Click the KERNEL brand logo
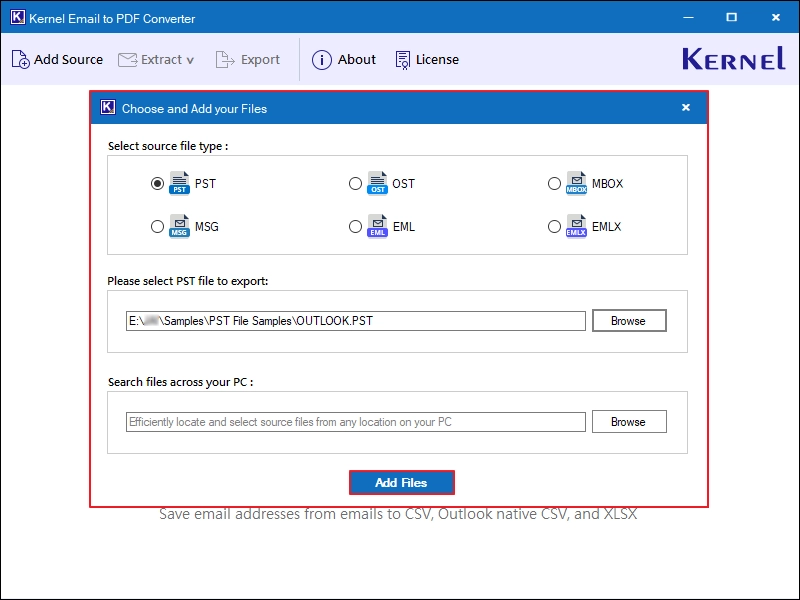Image resolution: width=800 pixels, height=600 pixels. (x=734, y=59)
